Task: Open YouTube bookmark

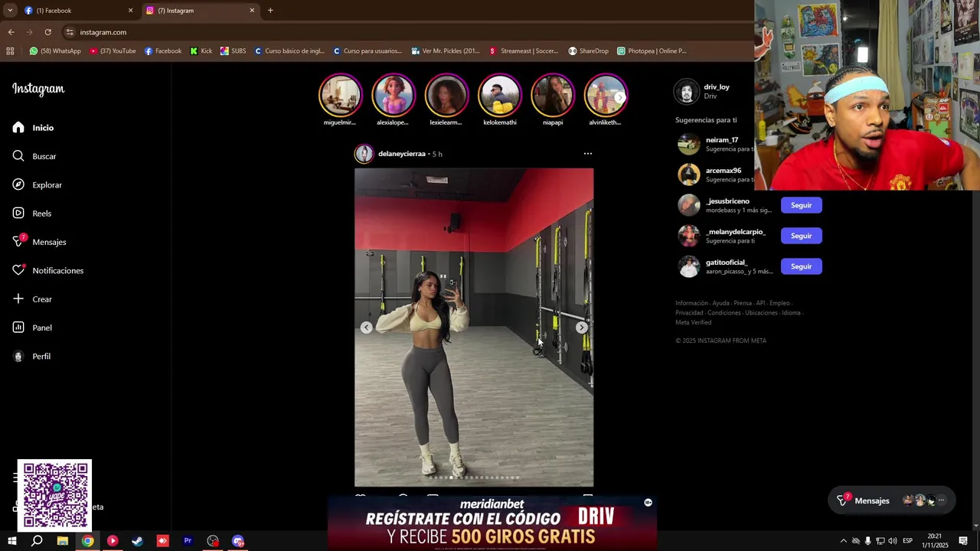Action: tap(113, 51)
